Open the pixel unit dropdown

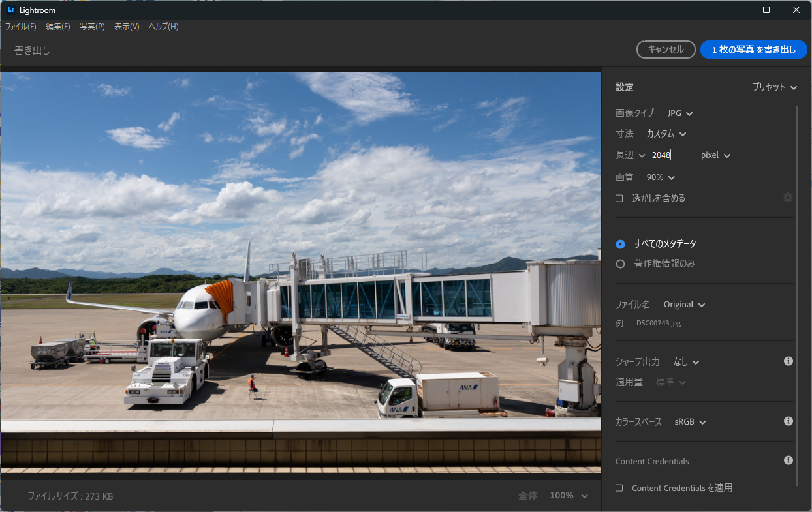716,155
